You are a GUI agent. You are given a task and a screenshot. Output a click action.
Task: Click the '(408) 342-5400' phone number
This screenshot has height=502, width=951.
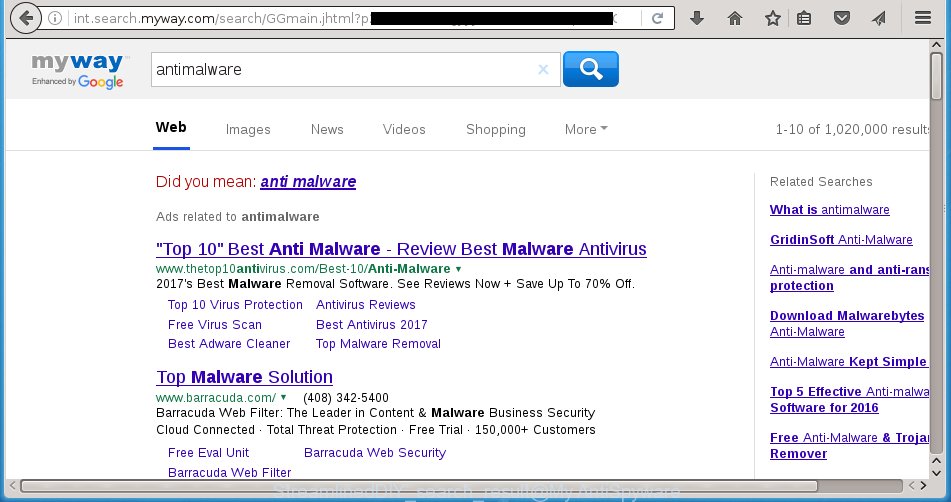point(346,398)
